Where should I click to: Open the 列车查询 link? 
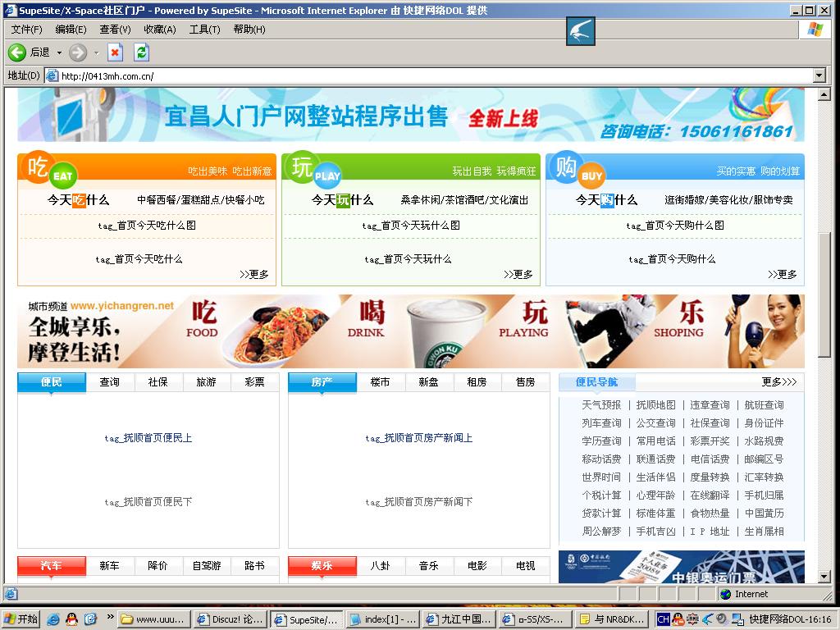[601, 423]
